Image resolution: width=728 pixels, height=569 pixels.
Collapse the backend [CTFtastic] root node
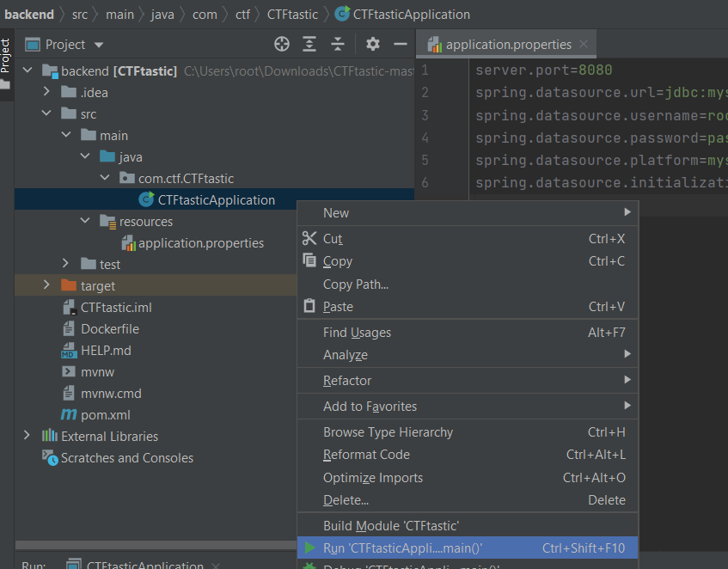tap(28, 70)
